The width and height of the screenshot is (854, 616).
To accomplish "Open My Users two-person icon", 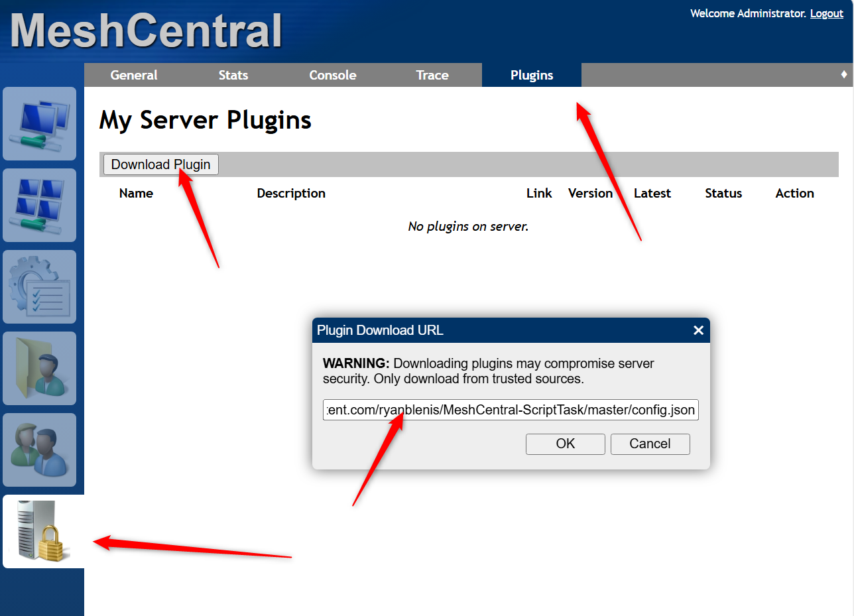I will [39, 450].
